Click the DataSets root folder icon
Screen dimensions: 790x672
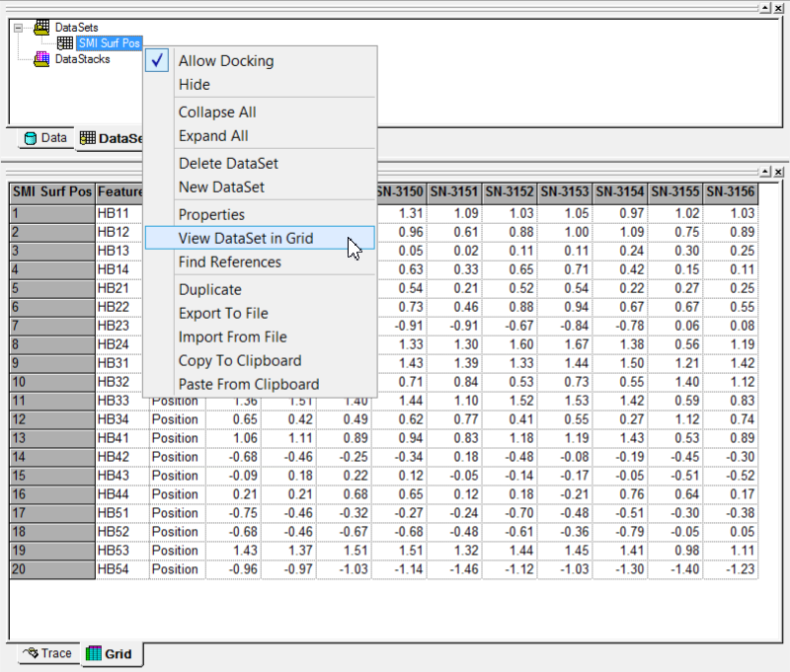pyautogui.click(x=41, y=28)
